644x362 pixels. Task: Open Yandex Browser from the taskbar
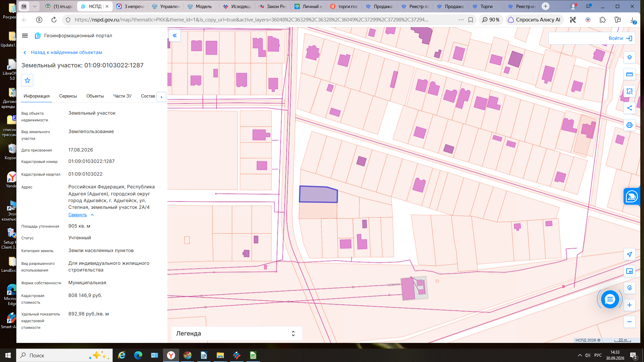click(171, 355)
